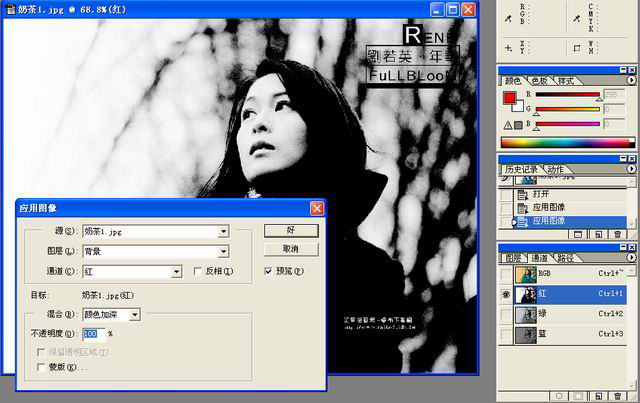
Task: Enable the 反相 (Invert) checkbox
Action: pyautogui.click(x=197, y=271)
